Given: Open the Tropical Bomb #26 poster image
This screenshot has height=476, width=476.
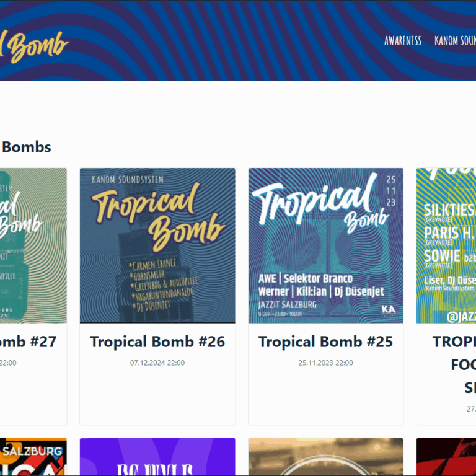Looking at the screenshot, I should click(157, 245).
